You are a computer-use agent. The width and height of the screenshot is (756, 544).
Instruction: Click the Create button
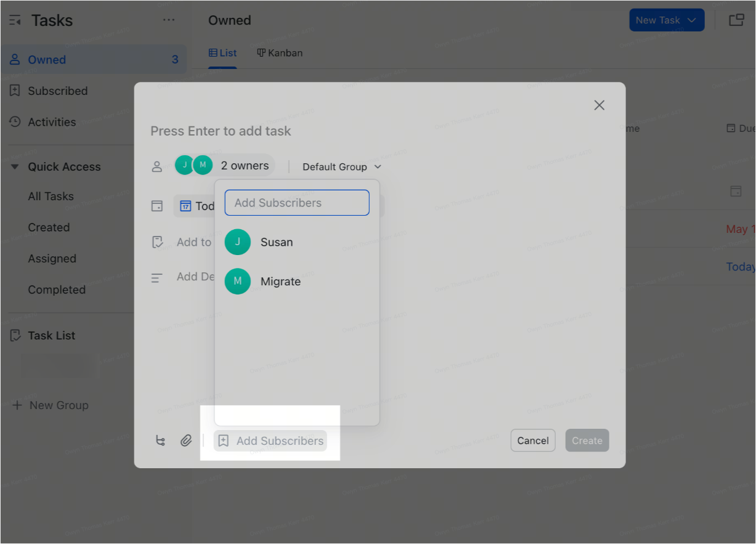587,440
